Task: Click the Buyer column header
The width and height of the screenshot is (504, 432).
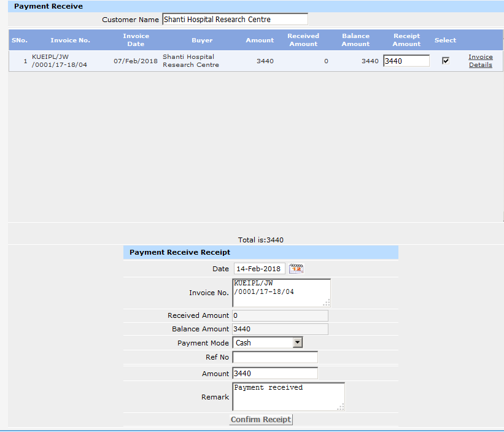Action: [202, 40]
